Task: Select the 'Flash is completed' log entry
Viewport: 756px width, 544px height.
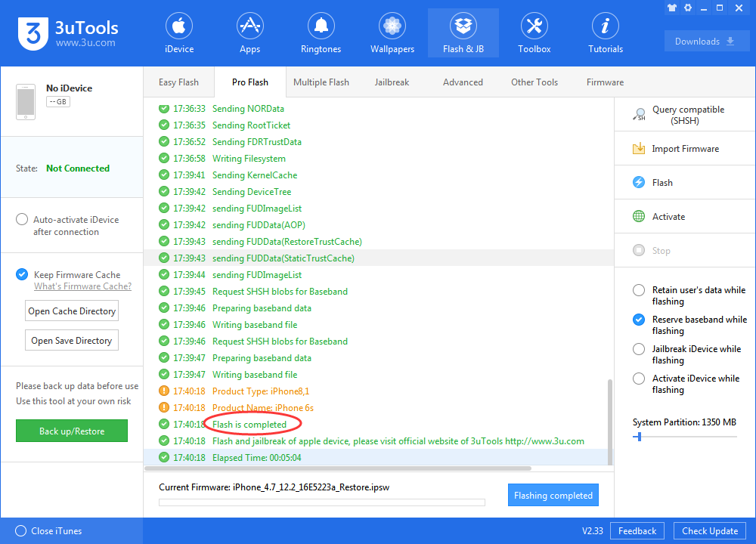Action: [x=249, y=424]
